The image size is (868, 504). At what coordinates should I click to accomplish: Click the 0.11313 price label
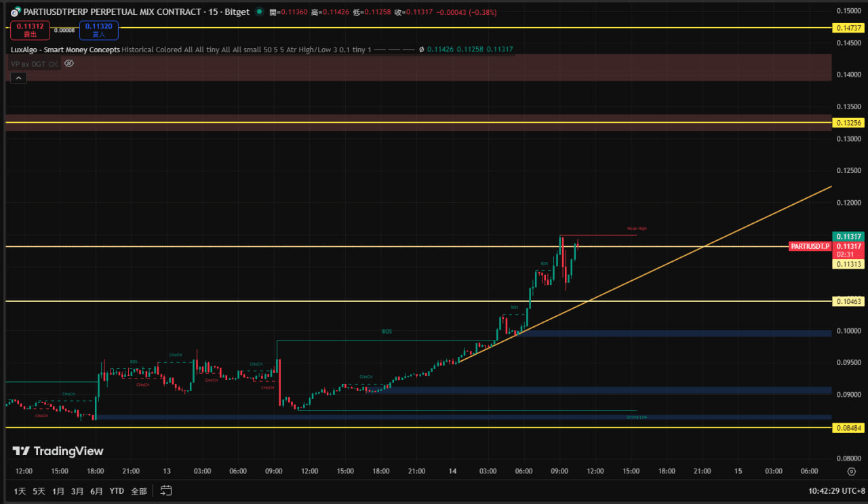point(849,264)
